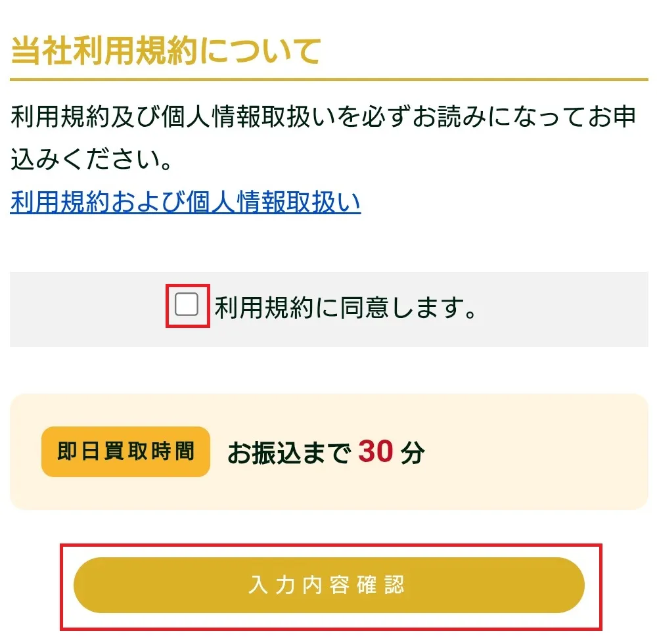This screenshot has height=644, width=657.
Task: Click the paragraph line starting 利用規約及び個人情報取扱い
Action: (x=322, y=118)
